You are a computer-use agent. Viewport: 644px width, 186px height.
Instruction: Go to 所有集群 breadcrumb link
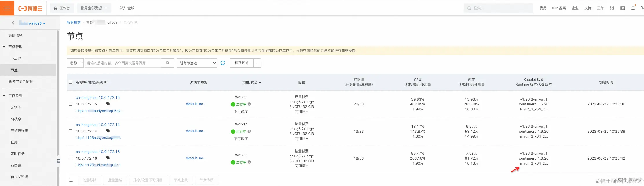[74, 23]
